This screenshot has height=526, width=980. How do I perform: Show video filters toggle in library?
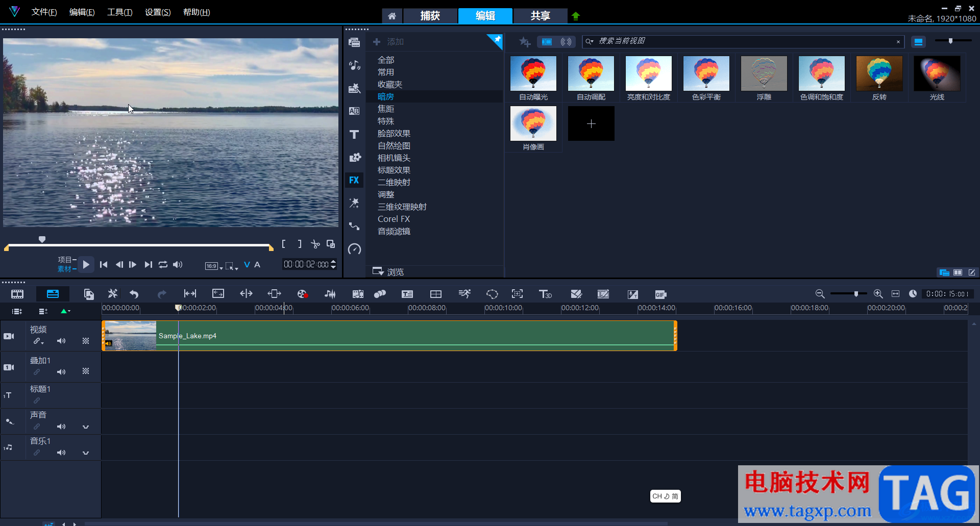(547, 42)
